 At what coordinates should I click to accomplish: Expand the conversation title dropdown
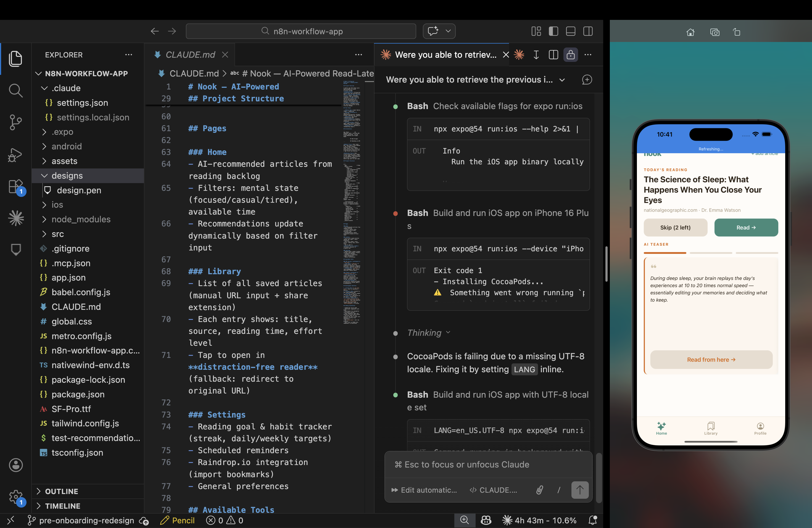coord(562,80)
